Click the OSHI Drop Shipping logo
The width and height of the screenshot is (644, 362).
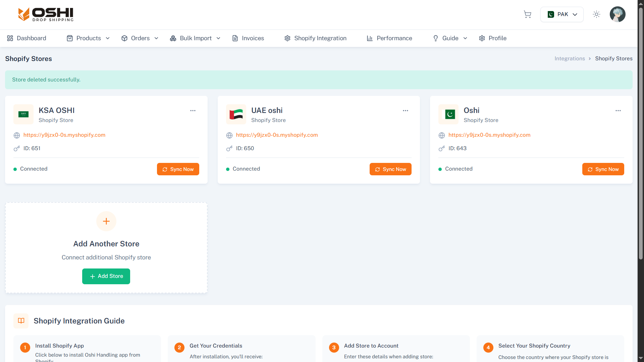click(x=46, y=14)
